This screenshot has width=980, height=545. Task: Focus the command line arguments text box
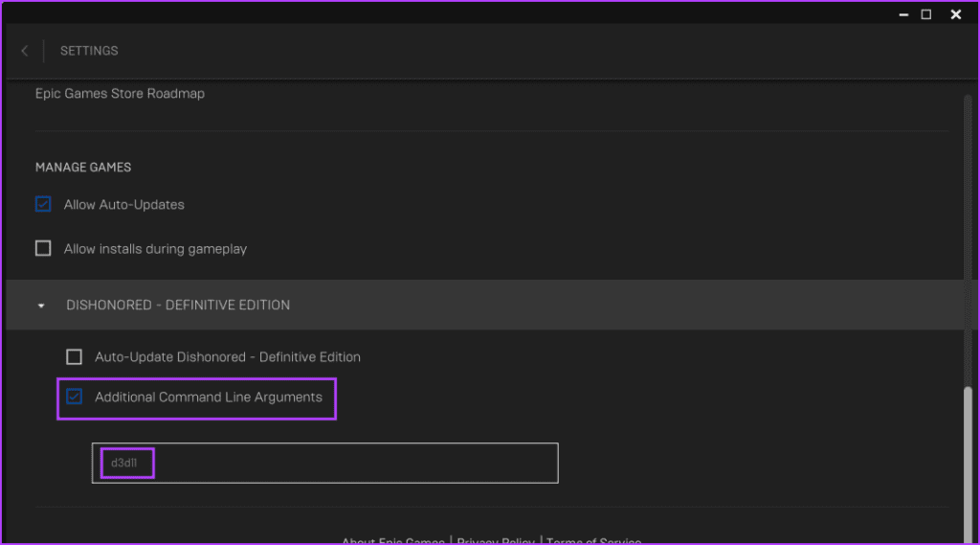325,463
